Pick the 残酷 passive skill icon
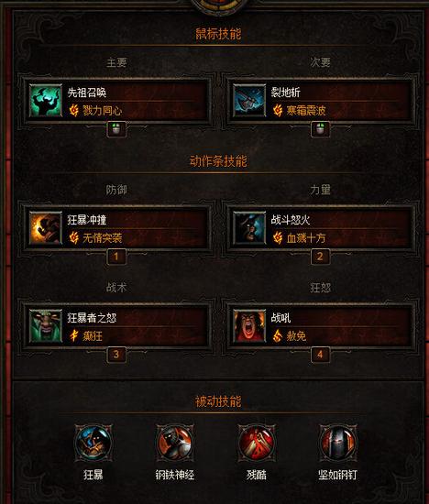The image size is (429, 504). (x=257, y=443)
